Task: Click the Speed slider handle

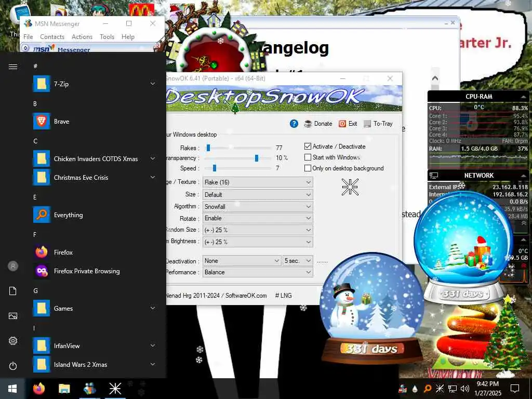Action: 215,168
